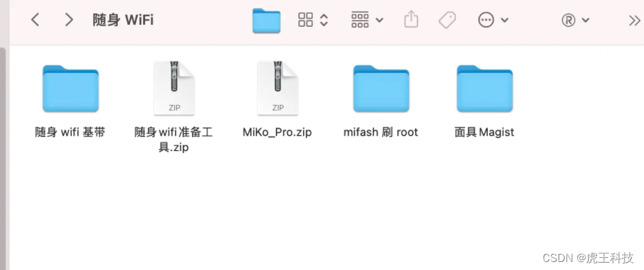Select the mifash 刷 root folder icon
The image size is (644, 270).
coord(381,88)
